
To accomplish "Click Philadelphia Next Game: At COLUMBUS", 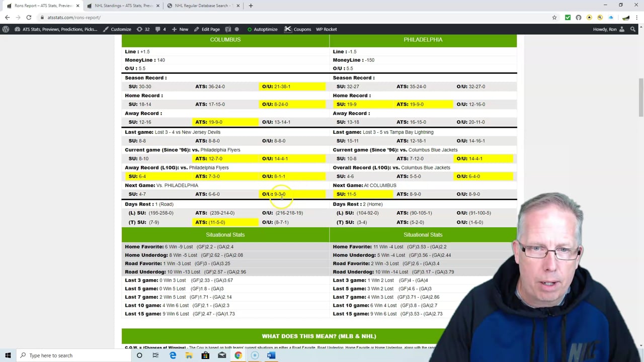I will tap(364, 186).
